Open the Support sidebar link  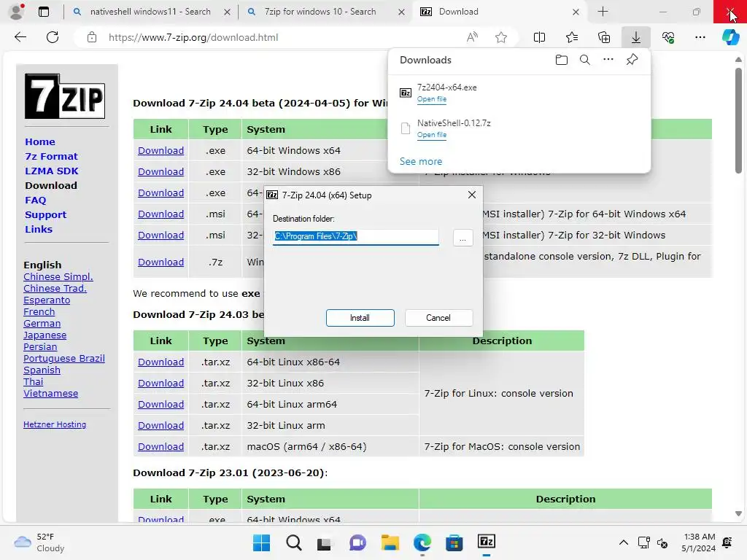click(x=46, y=215)
